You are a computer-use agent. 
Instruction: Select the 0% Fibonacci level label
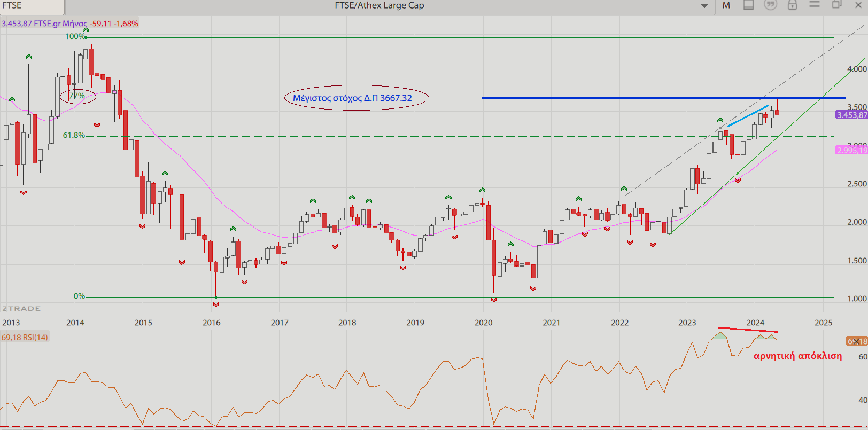(x=79, y=296)
